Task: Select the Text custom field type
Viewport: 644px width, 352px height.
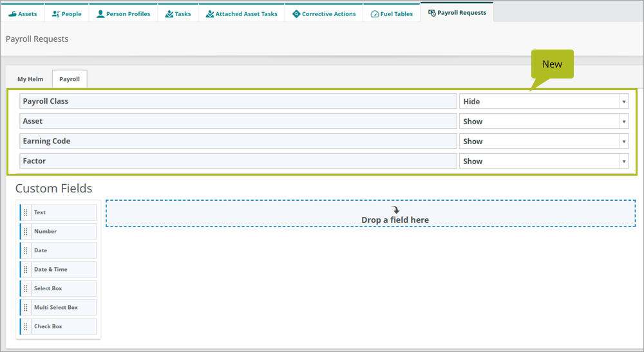Action: [x=59, y=212]
